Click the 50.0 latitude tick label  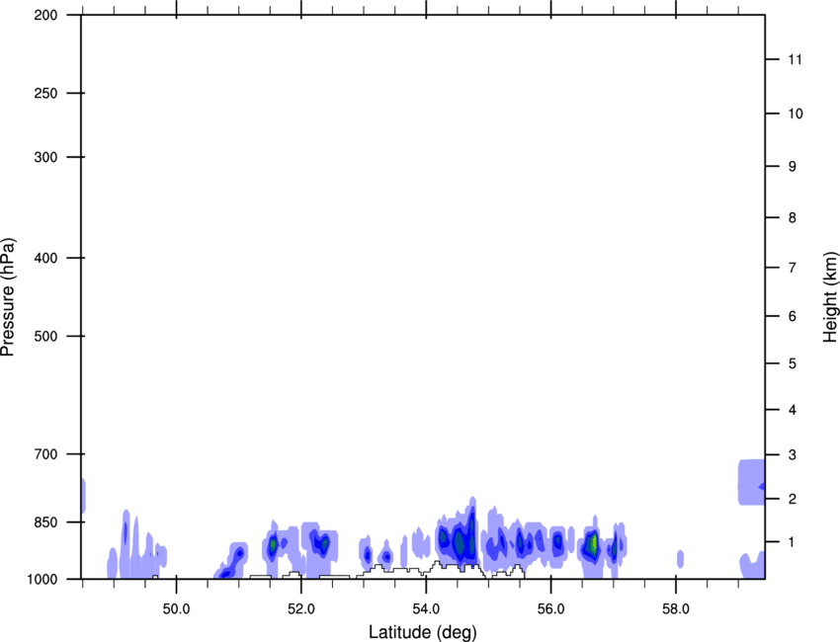point(176,609)
